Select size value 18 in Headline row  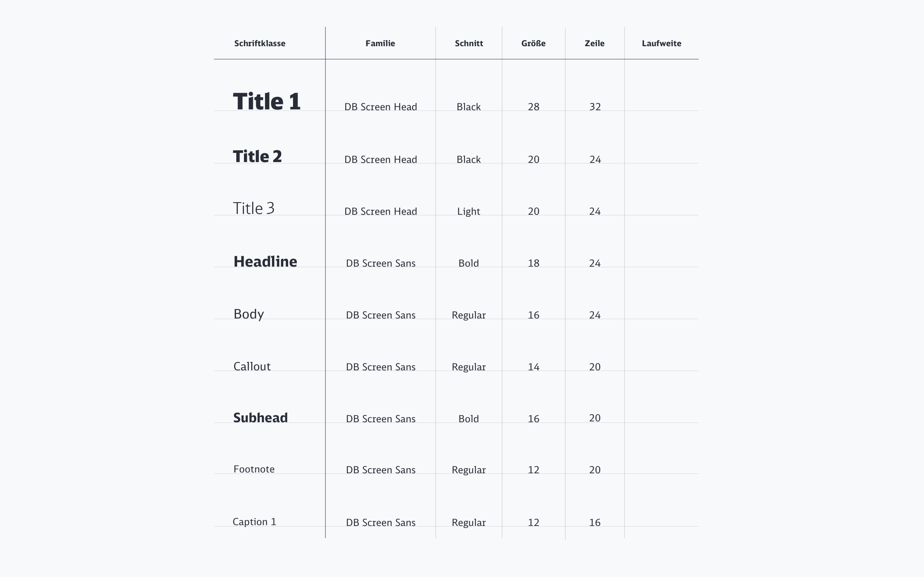pyautogui.click(x=534, y=263)
